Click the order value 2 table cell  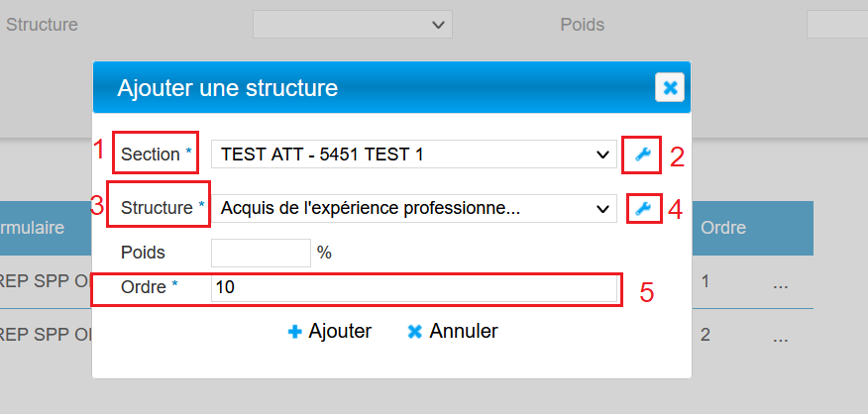705,335
